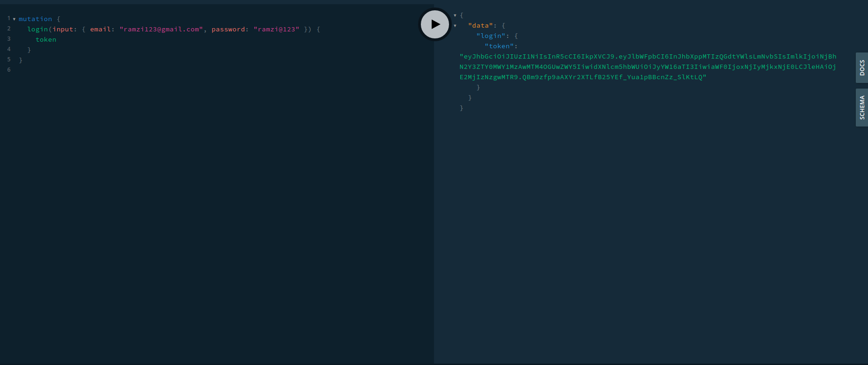
Task: Click the input argument name in the query
Action: [62, 30]
